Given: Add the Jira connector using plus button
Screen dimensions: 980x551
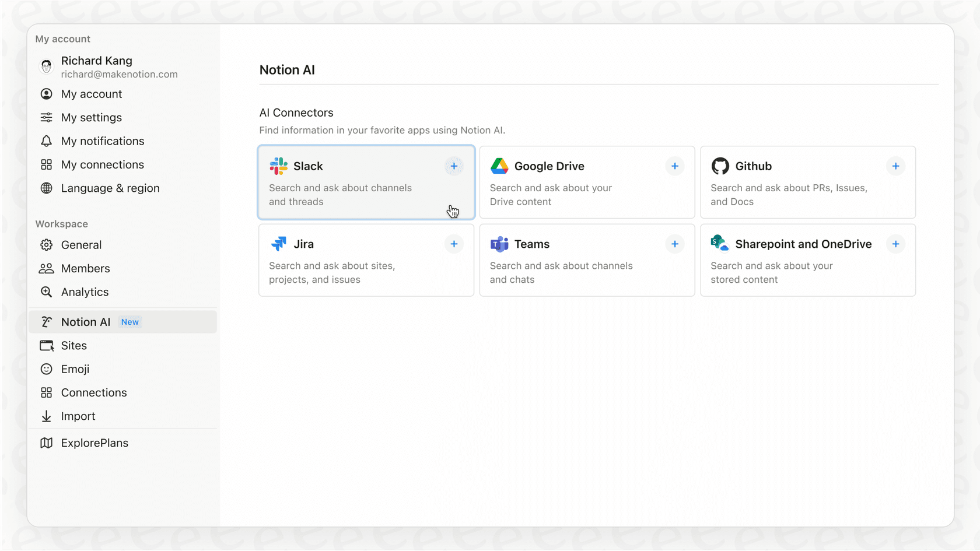Looking at the screenshot, I should (454, 244).
